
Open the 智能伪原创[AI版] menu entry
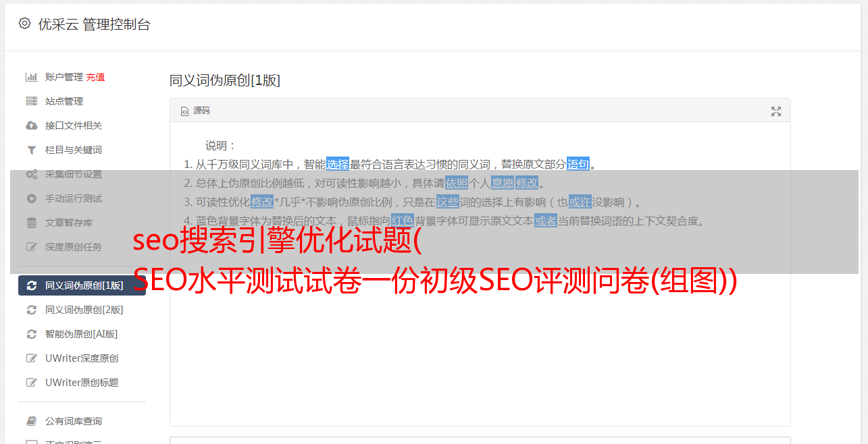(82, 334)
